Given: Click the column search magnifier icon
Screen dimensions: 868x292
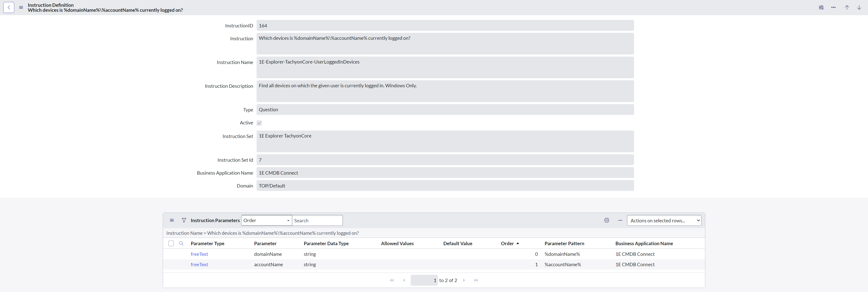Looking at the screenshot, I should tap(181, 243).
